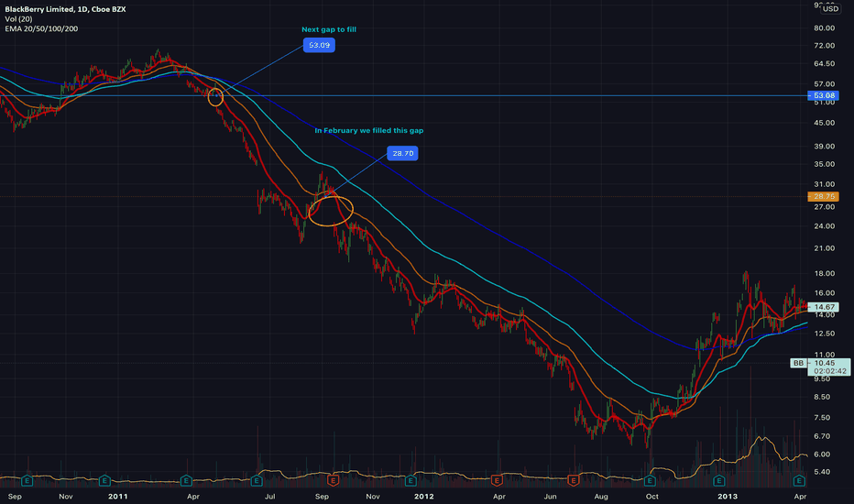Select the earnings marker for December 2011

pyautogui.click(x=411, y=480)
